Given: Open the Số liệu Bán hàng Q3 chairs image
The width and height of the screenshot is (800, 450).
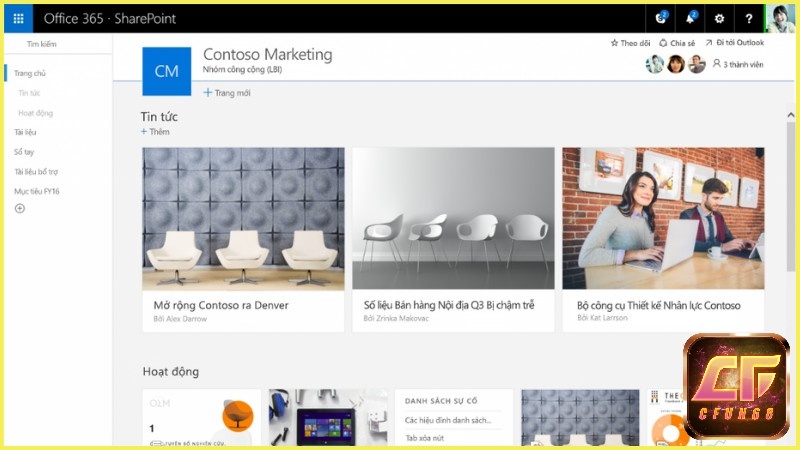Looking at the screenshot, I should (x=453, y=218).
